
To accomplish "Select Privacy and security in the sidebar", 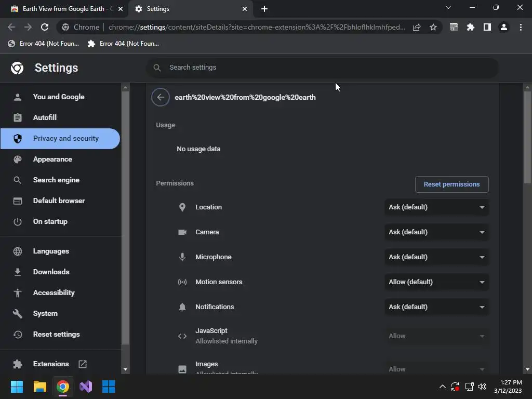I will 60,138.
